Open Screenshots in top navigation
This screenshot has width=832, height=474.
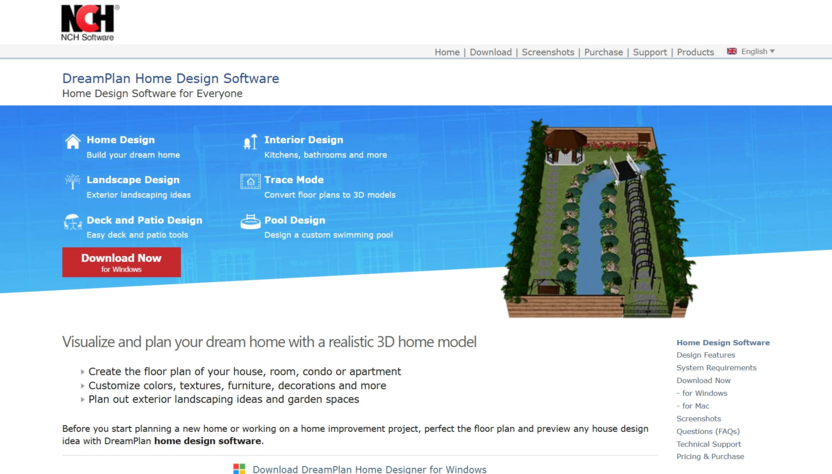click(548, 52)
